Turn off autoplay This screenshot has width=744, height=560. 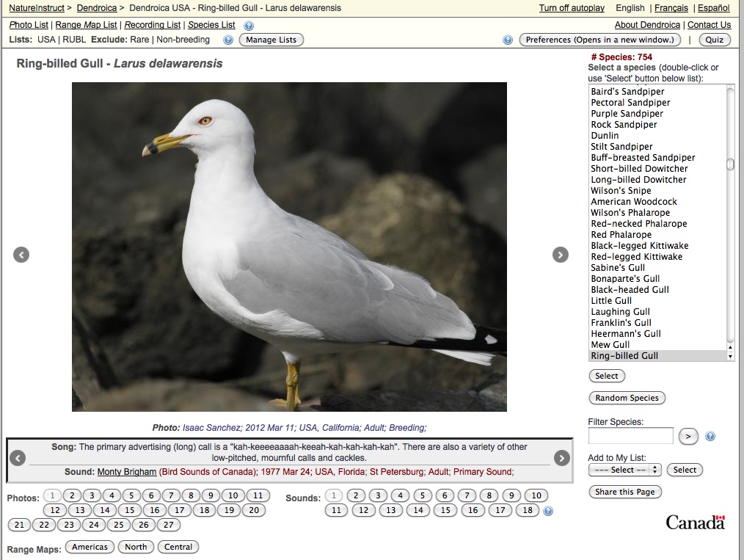click(572, 8)
